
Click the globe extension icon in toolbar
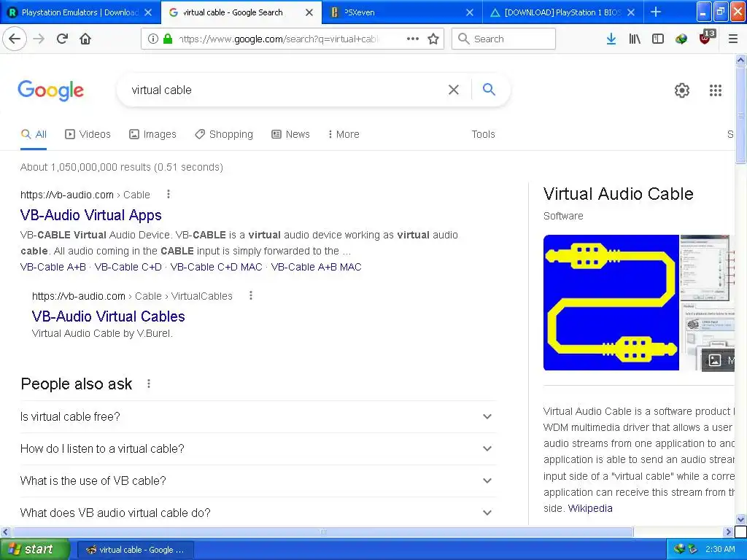[681, 39]
